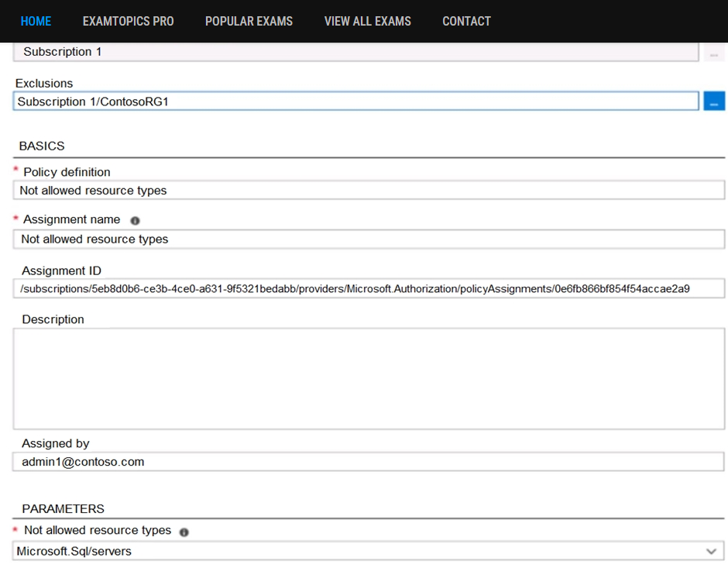Screen dimensions: 728x568
Task: Click the Policy definition label
Action: pos(67,172)
